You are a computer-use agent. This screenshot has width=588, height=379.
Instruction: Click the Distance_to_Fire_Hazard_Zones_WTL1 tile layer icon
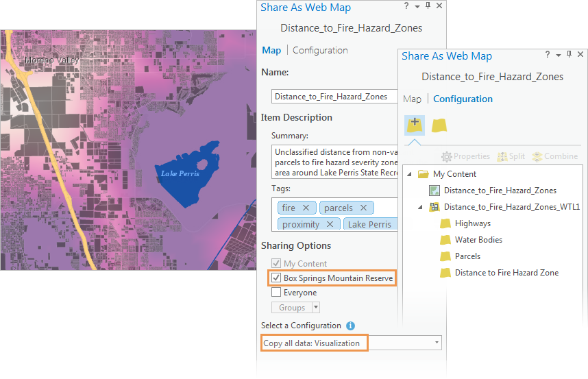coord(434,207)
